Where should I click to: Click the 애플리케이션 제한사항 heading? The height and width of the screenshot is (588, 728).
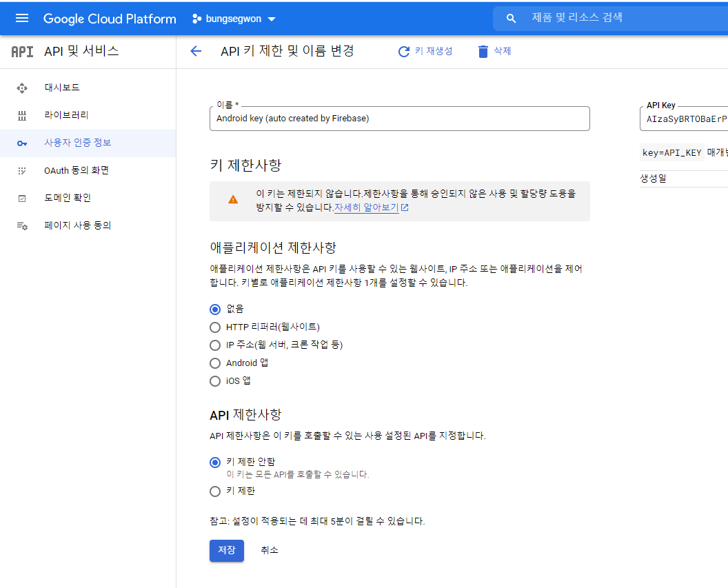(x=273, y=248)
